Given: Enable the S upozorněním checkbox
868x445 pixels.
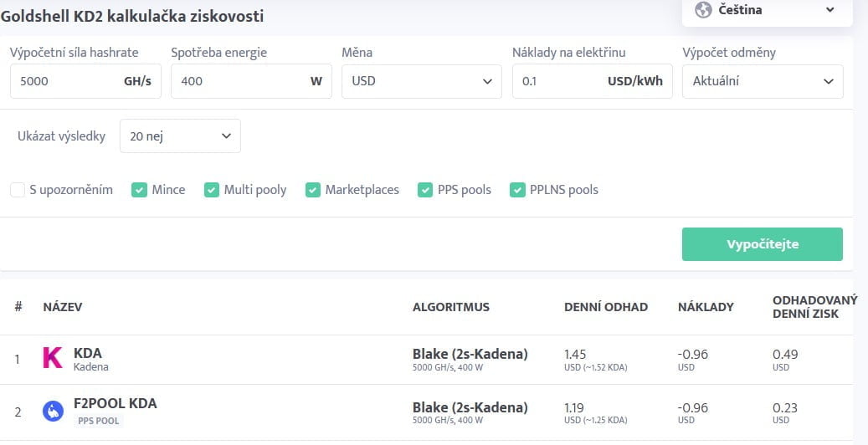Looking at the screenshot, I should coord(18,190).
